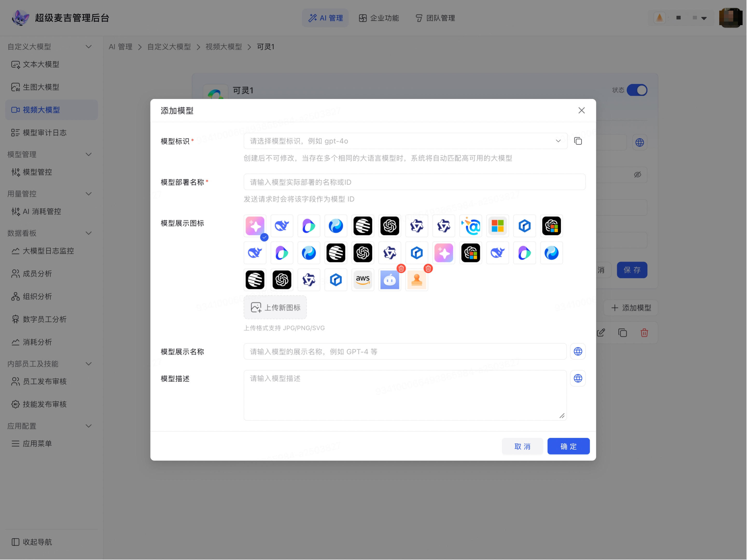This screenshot has width=747, height=560.
Task: Click the 确定 button
Action: [x=568, y=446]
